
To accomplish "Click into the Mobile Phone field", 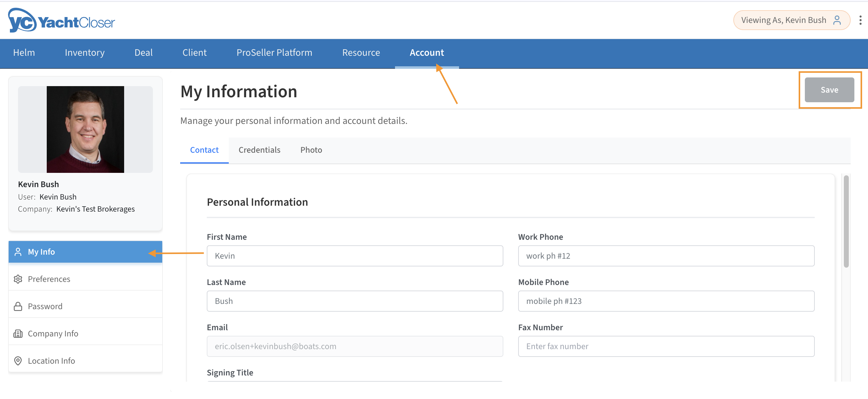I will (x=666, y=301).
